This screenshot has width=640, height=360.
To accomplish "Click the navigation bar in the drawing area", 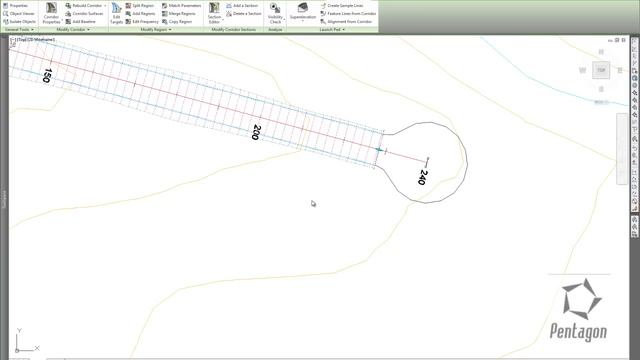I will click(x=622, y=149).
